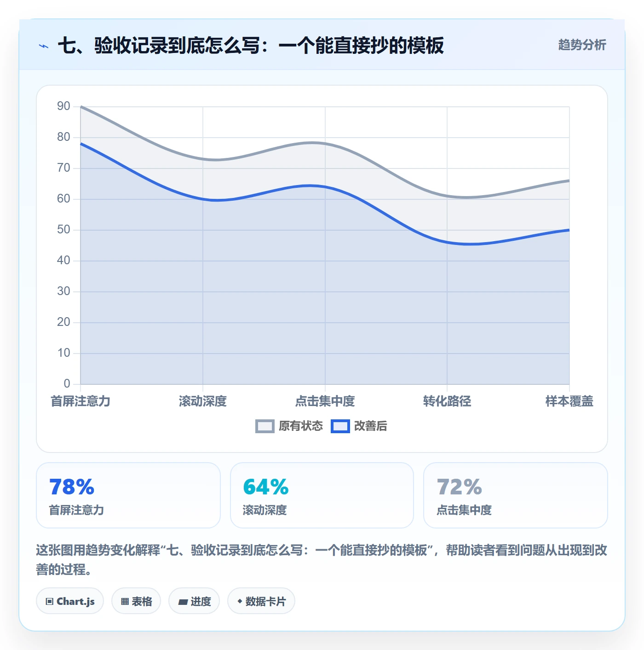The width and height of the screenshot is (644, 650).
Task: Click the 滚动深度 x-axis label
Action: click(x=203, y=401)
